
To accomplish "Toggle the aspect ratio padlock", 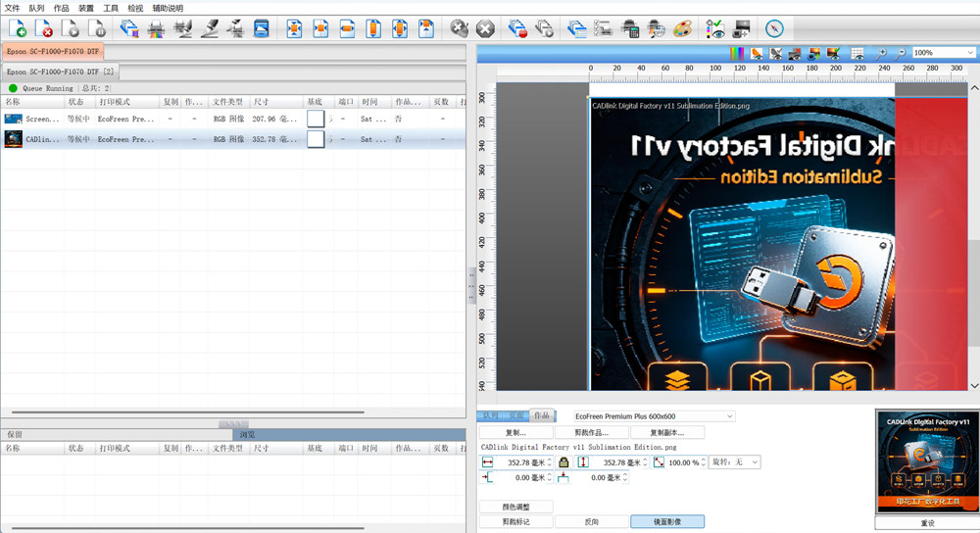I will pyautogui.click(x=563, y=462).
